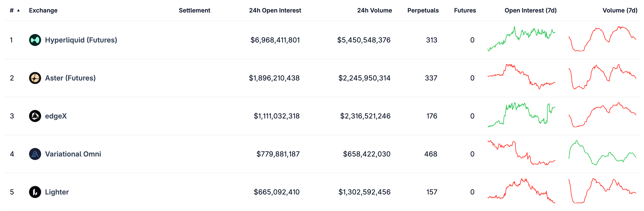Click the Aster exchange logo icon
Image resolution: width=644 pixels, height=211 pixels.
click(x=35, y=78)
